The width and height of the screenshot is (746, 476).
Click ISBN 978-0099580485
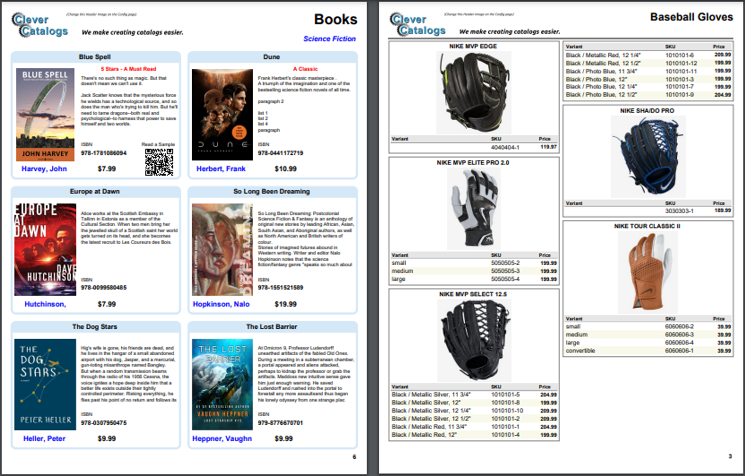point(104,288)
